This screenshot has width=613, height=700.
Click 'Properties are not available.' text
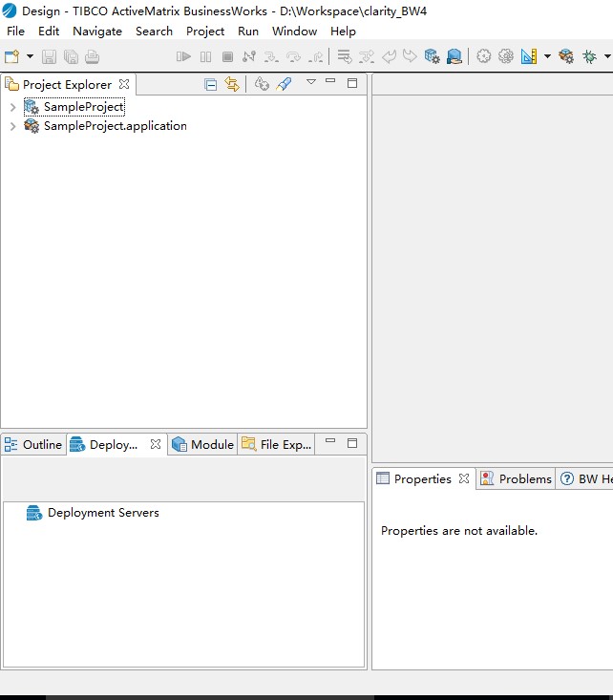coord(459,531)
